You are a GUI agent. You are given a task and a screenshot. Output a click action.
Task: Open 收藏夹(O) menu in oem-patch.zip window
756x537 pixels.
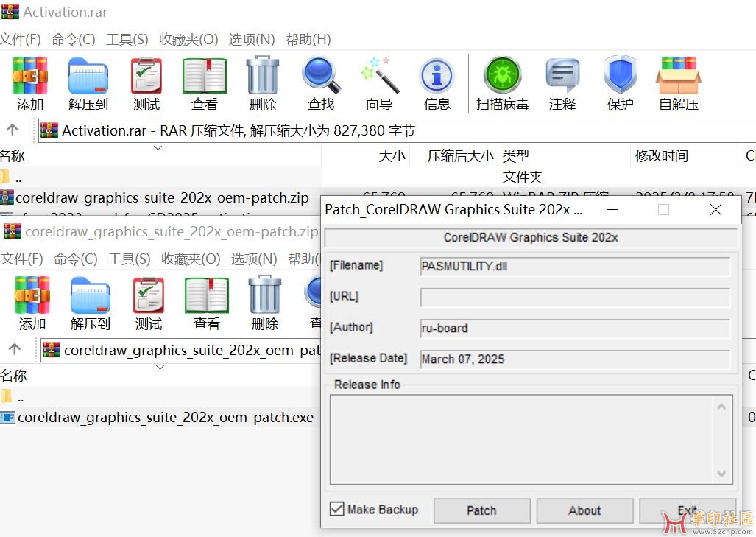(x=191, y=259)
